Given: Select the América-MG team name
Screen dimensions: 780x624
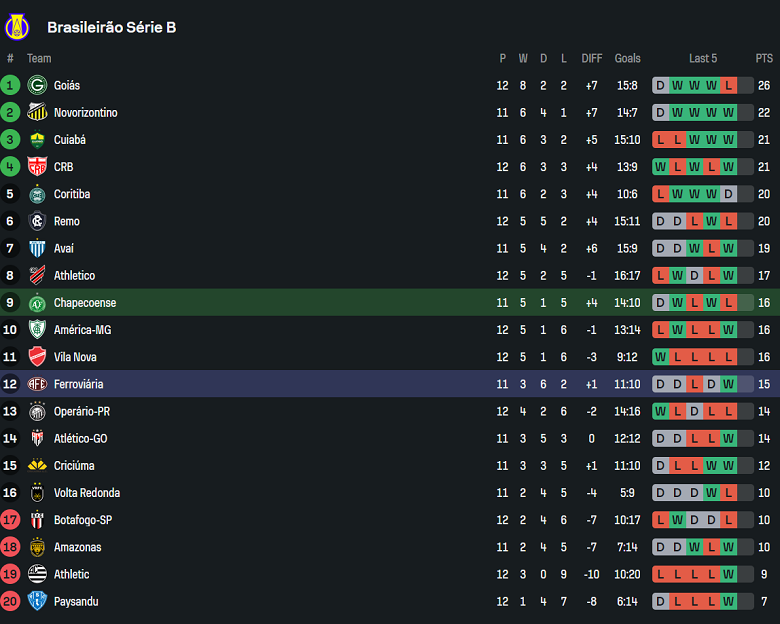Looking at the screenshot, I should tap(82, 330).
